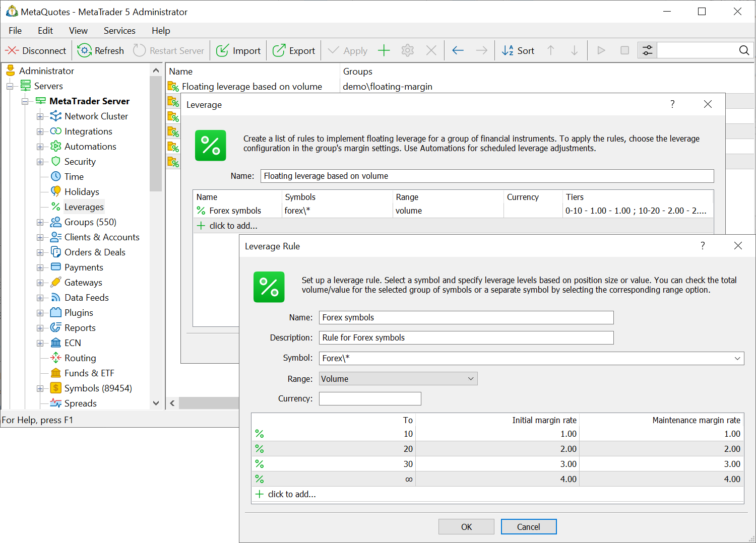The image size is (756, 543).
Task: Click the search magnifier icon
Action: point(744,50)
